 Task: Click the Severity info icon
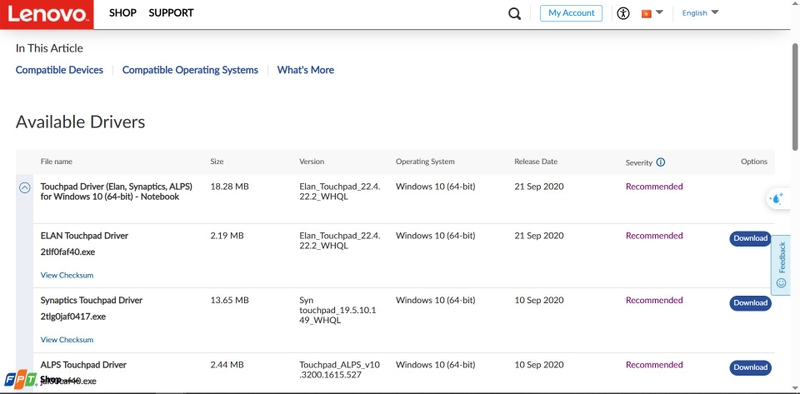pyautogui.click(x=661, y=162)
